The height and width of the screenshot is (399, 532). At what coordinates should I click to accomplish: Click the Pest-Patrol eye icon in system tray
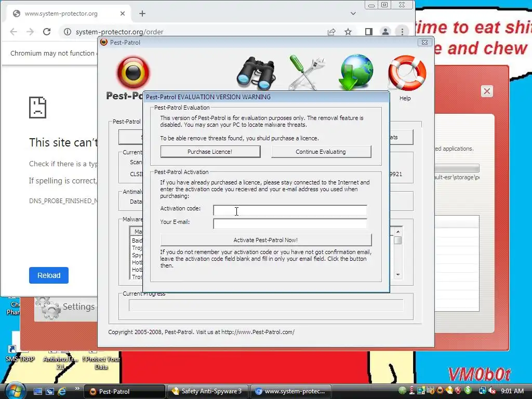(x=440, y=391)
